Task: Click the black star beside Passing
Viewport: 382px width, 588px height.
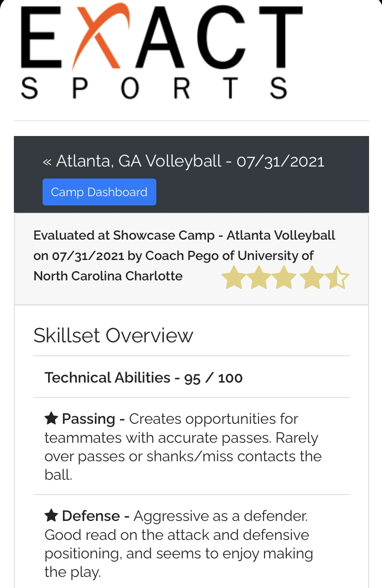Action: coord(51,419)
